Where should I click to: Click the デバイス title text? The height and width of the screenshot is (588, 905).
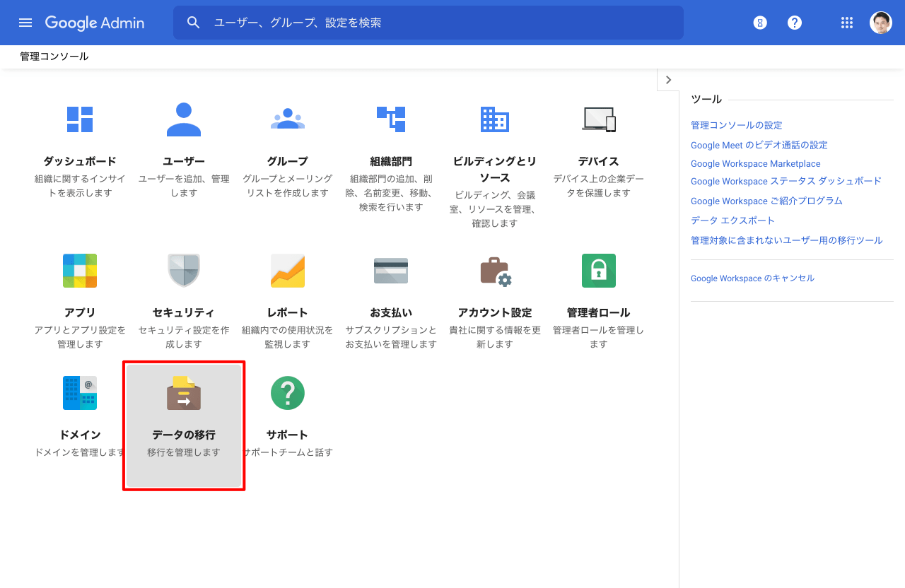599,161
